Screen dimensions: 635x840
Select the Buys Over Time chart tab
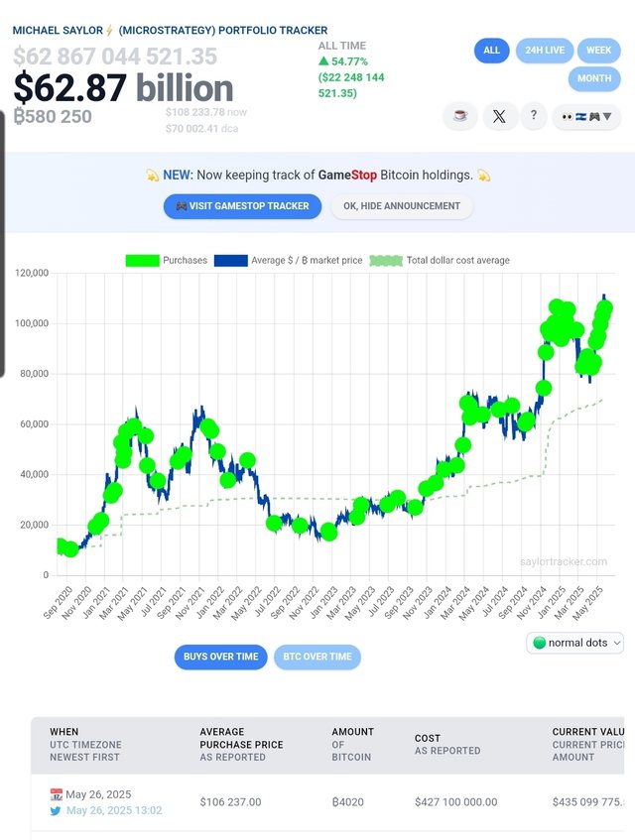pos(221,657)
